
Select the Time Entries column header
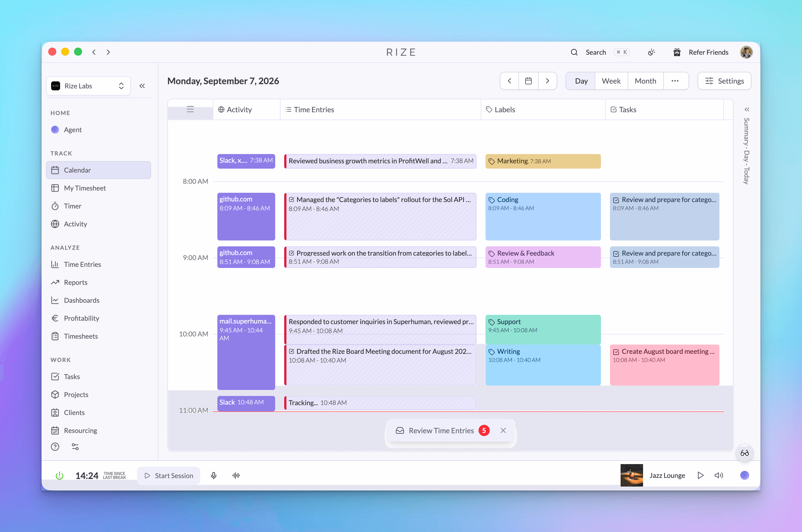pyautogui.click(x=380, y=110)
